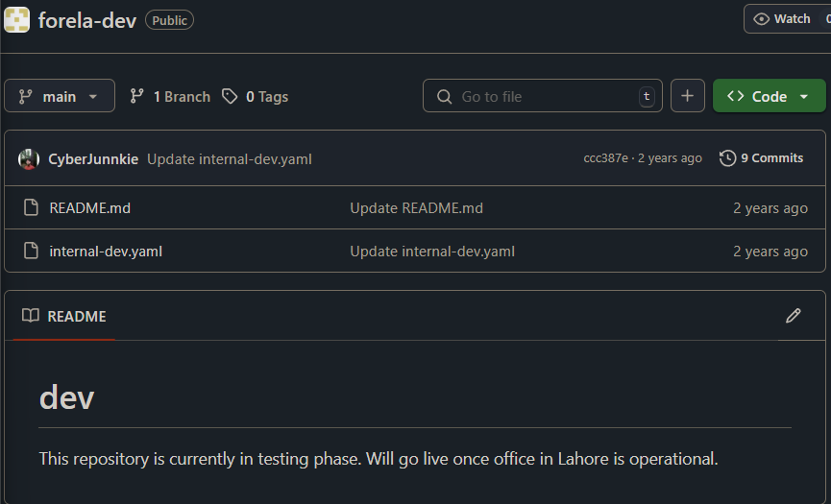This screenshot has width=831, height=504.
Task: Click the Go to file search field
Action: click(x=543, y=96)
